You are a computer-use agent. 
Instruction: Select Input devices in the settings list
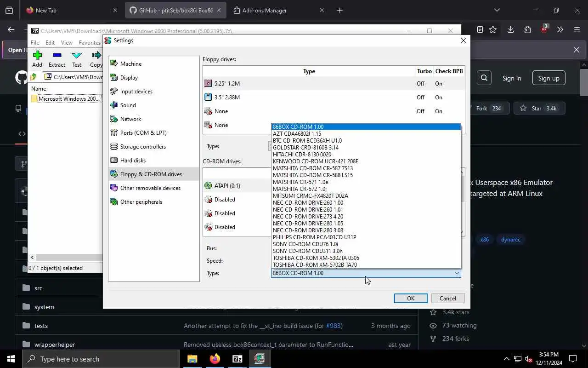[x=154, y=91]
